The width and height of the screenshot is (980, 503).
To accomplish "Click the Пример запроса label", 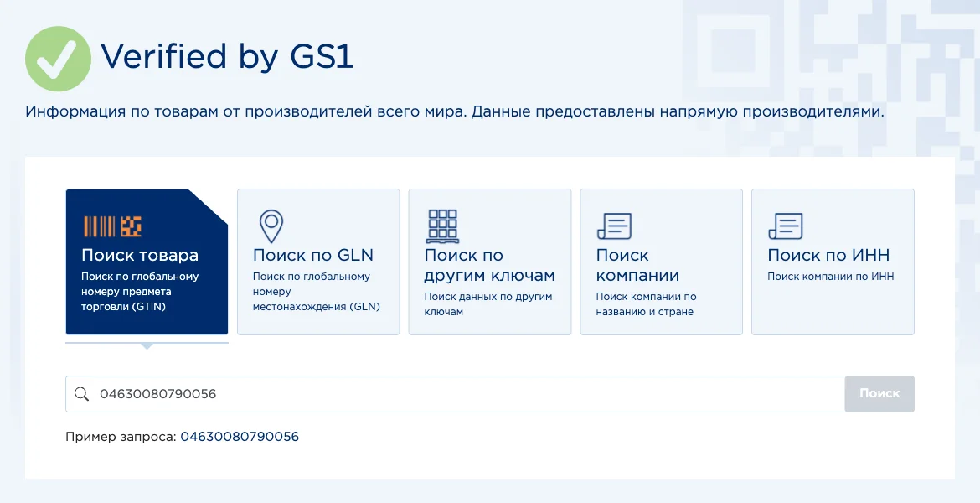I will tap(121, 437).
